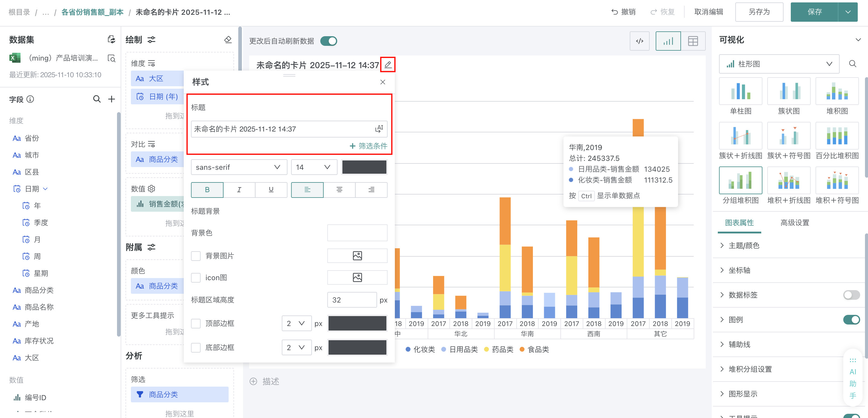Open the title font color swatch

coord(364,167)
